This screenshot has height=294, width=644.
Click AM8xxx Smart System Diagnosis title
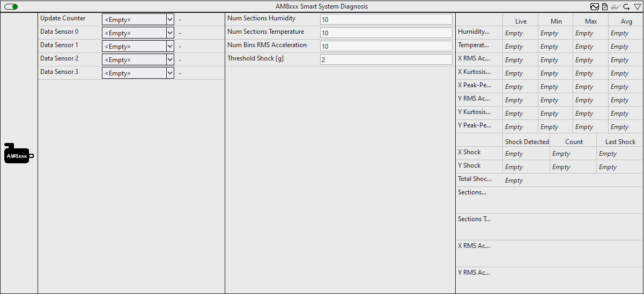click(x=322, y=6)
